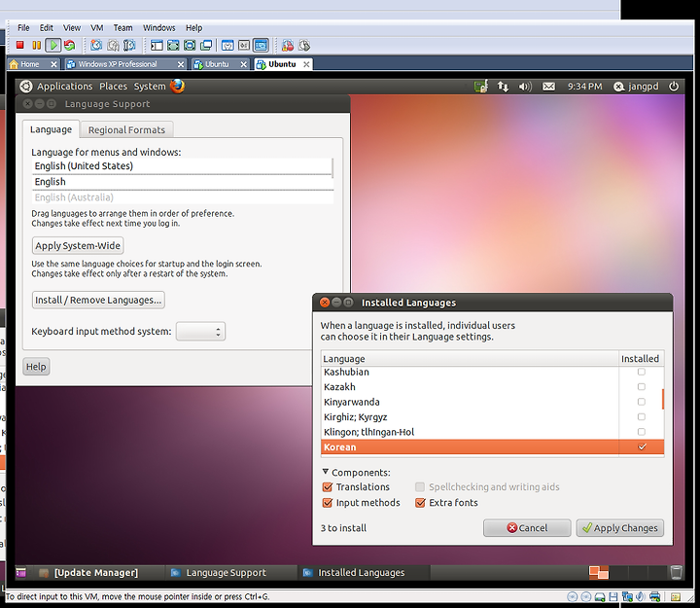
Task: Click the Reset virtual machine icon
Action: (x=70, y=45)
